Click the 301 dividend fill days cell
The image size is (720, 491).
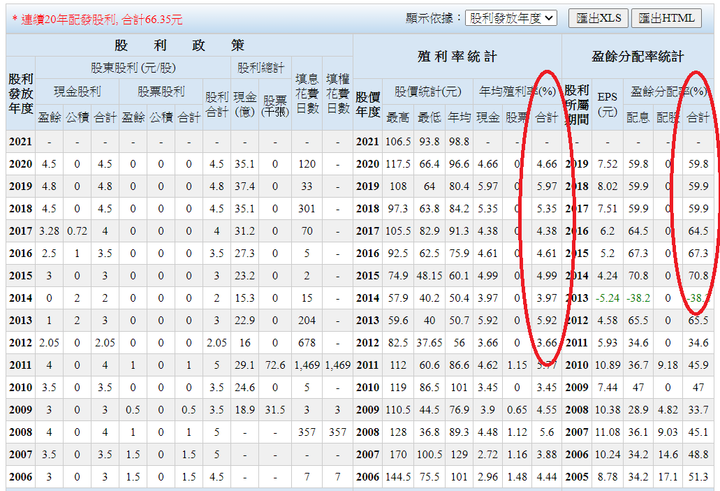pos(307,209)
